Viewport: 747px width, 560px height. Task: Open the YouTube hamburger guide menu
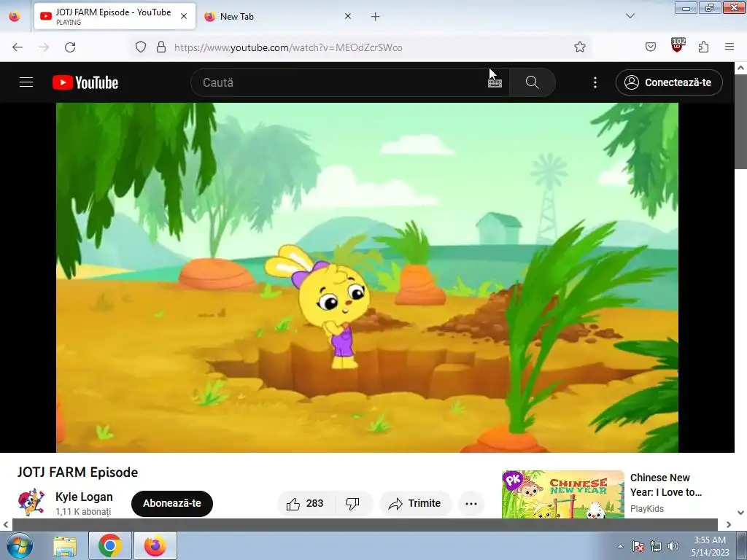click(x=26, y=82)
